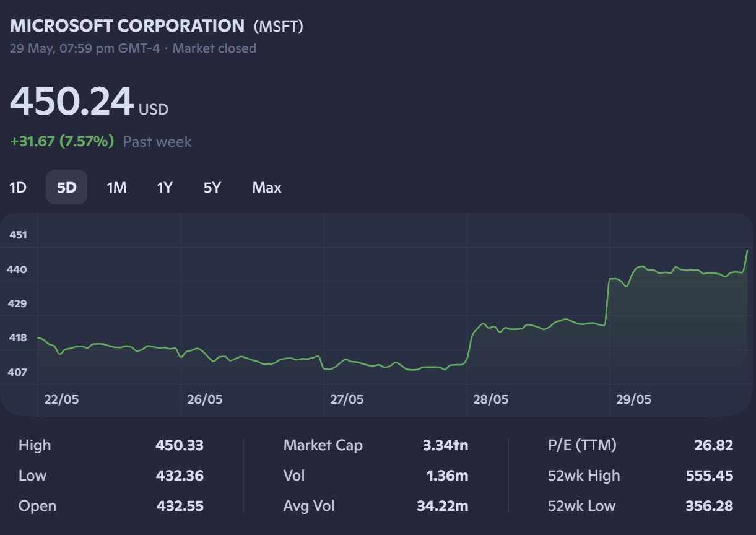Select the 1D time range tab
Screen dimensions: 756x535
tap(18, 187)
